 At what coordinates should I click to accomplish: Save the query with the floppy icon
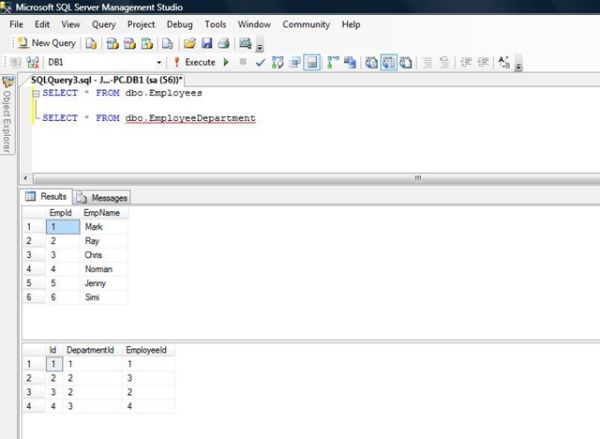click(x=207, y=43)
